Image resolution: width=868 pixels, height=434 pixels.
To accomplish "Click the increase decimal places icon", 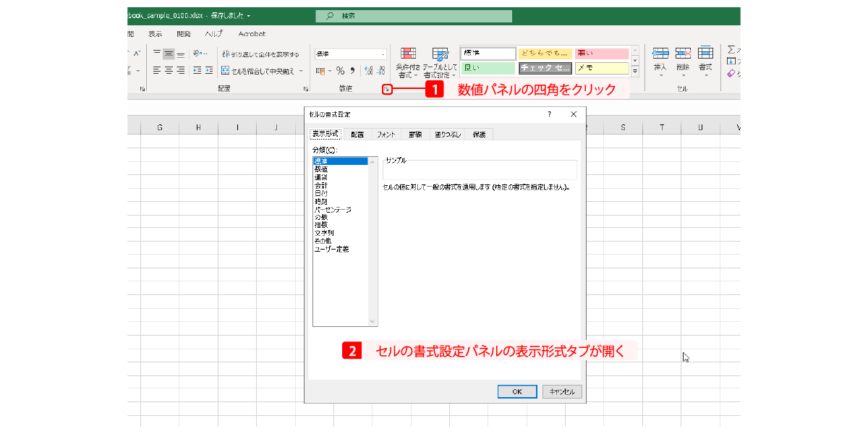I will [x=368, y=71].
